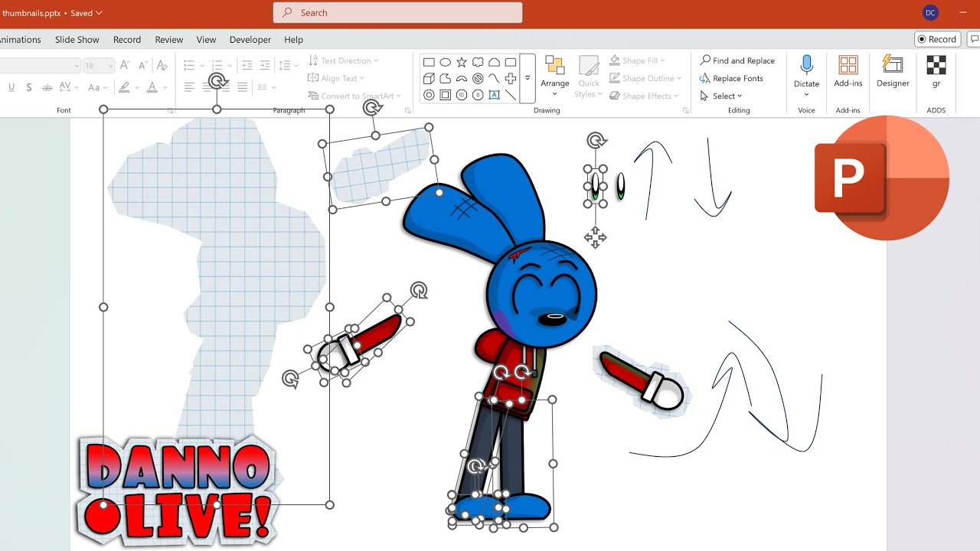Open the Designer pane

coord(893,71)
